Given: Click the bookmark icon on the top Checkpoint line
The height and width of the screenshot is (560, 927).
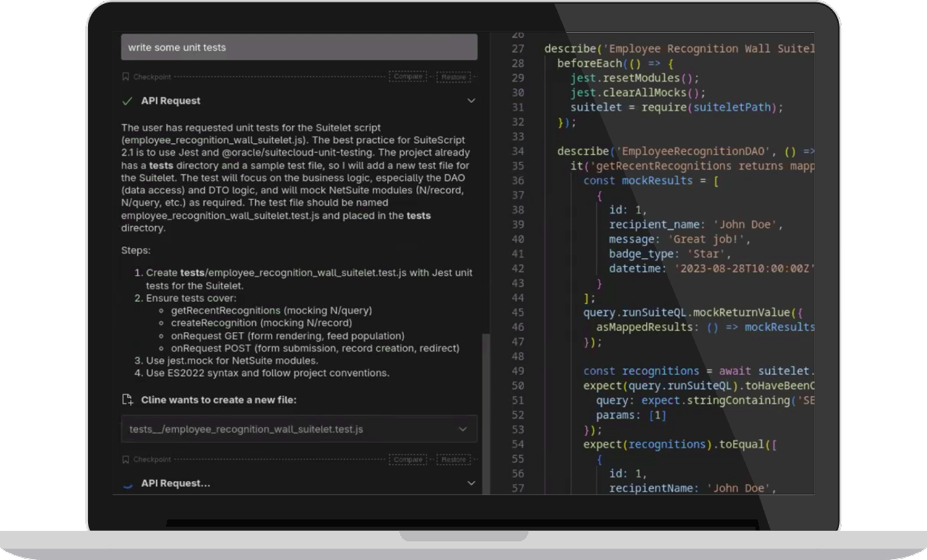Looking at the screenshot, I should 126,77.
